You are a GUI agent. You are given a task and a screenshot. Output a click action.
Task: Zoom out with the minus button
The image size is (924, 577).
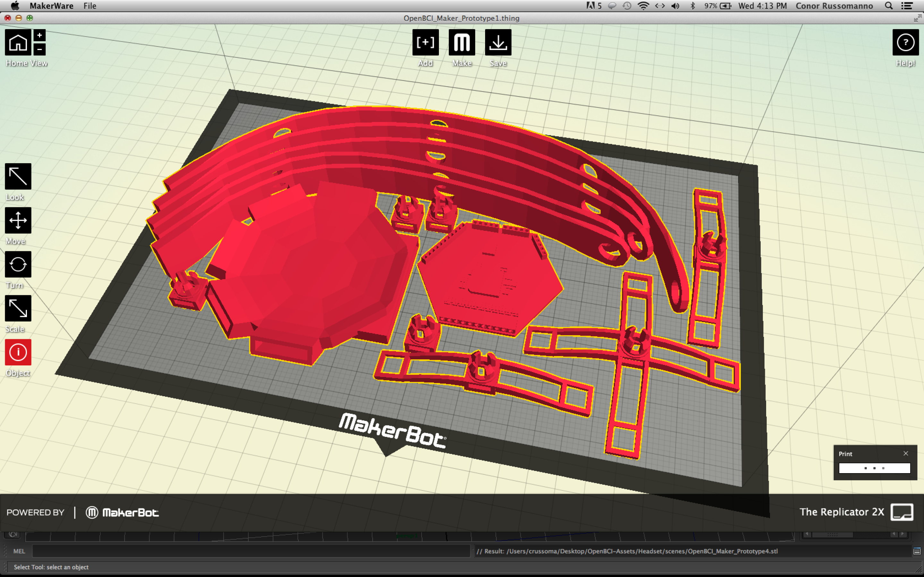(39, 49)
